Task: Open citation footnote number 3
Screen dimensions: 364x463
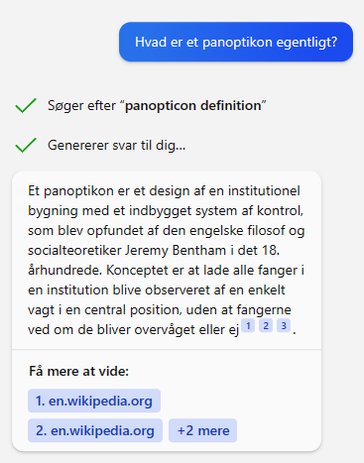Action: (x=284, y=326)
